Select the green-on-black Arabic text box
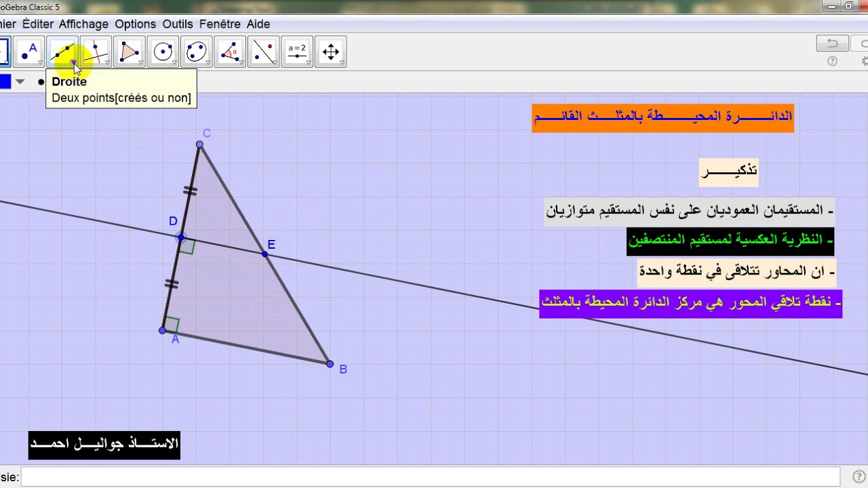Viewport: 868px width, 488px height. tap(730, 241)
